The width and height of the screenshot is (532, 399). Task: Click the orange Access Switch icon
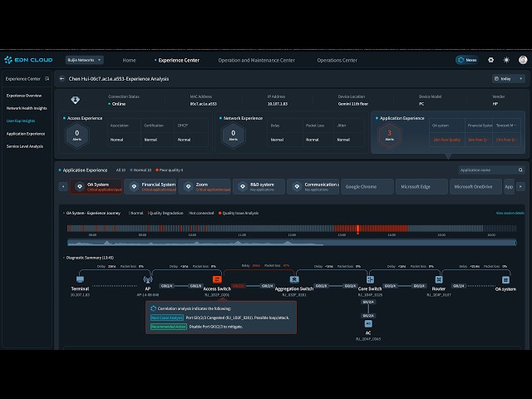pos(217,279)
